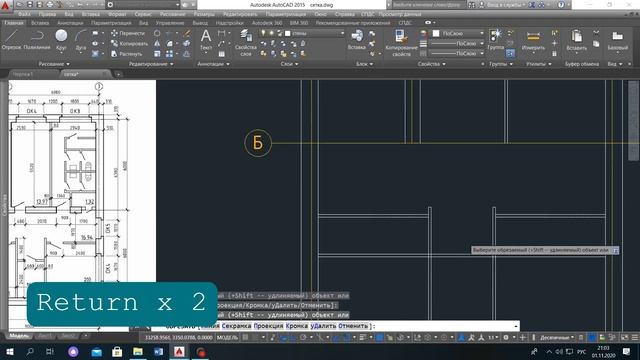Open Word from the Windows taskbar
This screenshot has height=360, width=640.
pos(158,351)
